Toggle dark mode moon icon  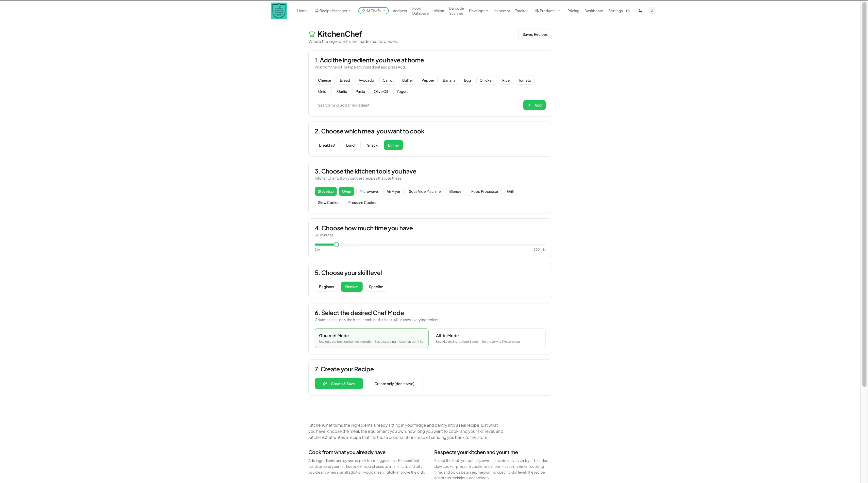[628, 11]
